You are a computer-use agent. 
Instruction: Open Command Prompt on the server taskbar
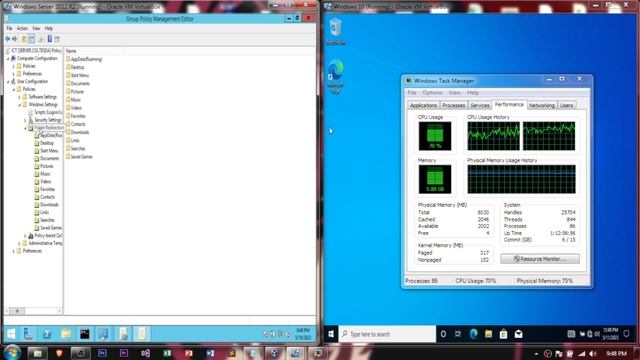pyautogui.click(x=85, y=334)
